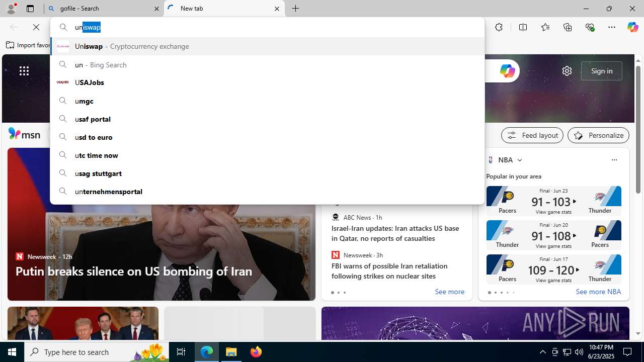Pick the utc time now suggestion
Viewport: 644px width, 362px height.
pos(267,155)
